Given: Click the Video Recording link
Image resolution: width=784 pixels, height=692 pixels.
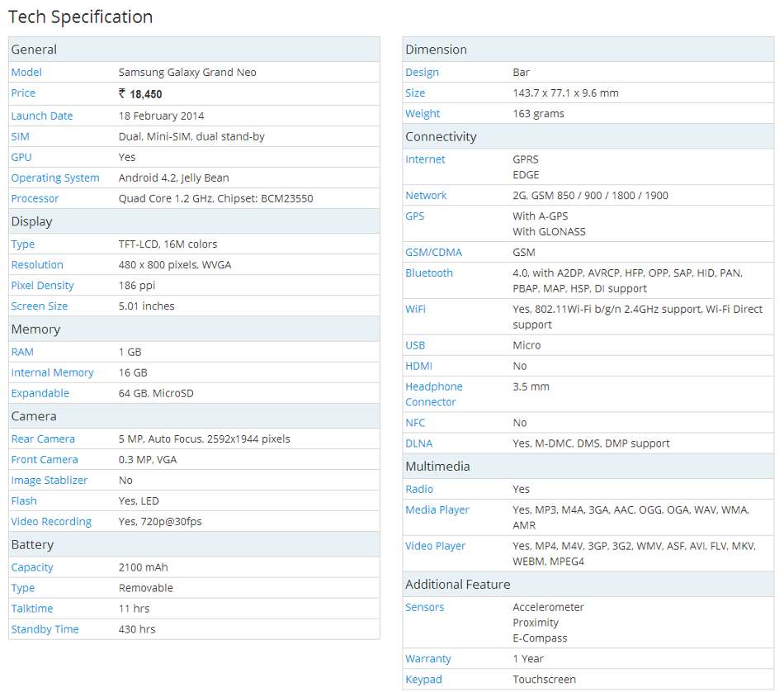Looking at the screenshot, I should [x=51, y=522].
